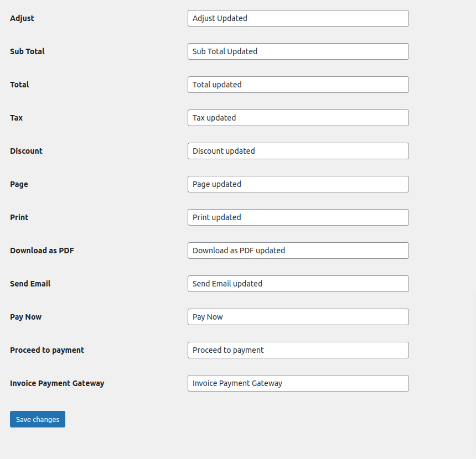
Task: Click the Adjust text field
Action: coord(298,18)
